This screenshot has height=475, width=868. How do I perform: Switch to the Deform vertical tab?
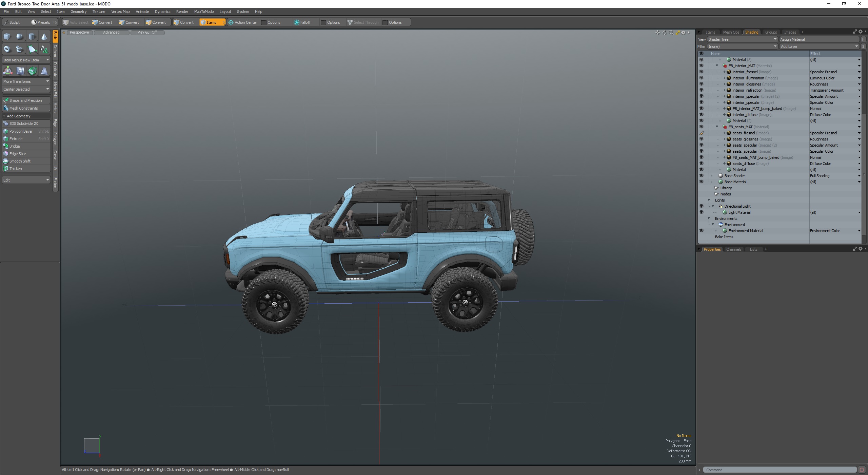tap(55, 51)
